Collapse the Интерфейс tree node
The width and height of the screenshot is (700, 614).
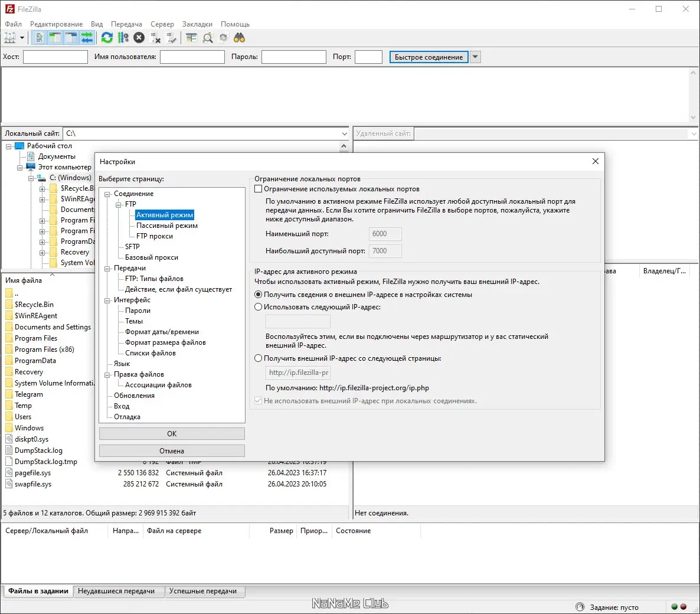pyautogui.click(x=108, y=301)
